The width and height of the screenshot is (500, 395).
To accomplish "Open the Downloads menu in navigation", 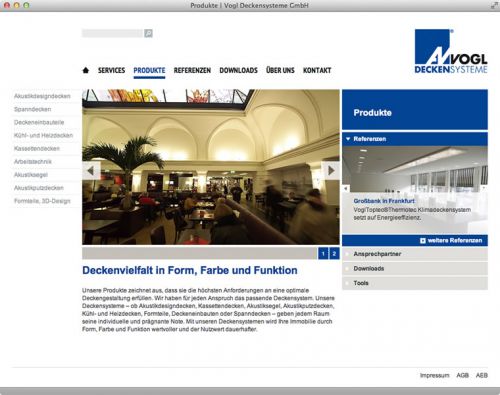I will (238, 70).
